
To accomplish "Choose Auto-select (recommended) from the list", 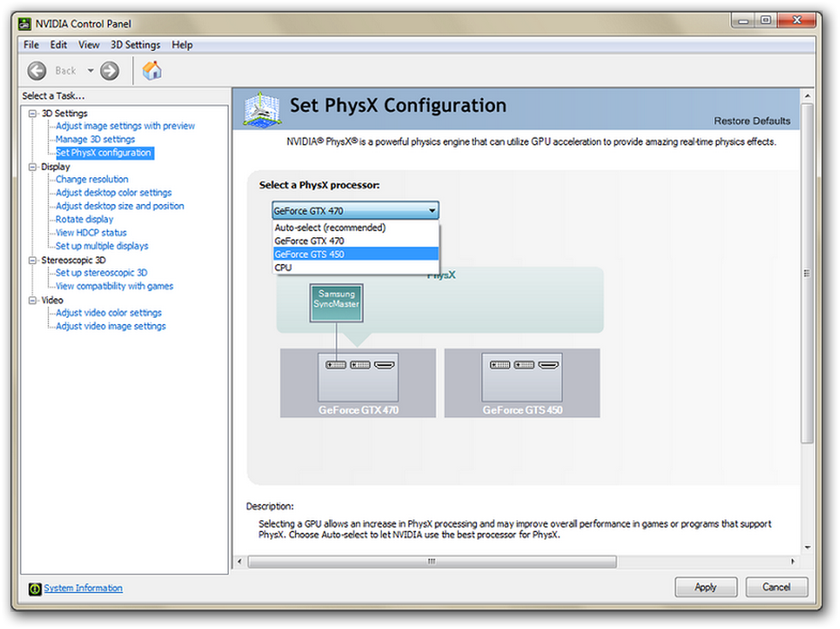I will [x=355, y=227].
